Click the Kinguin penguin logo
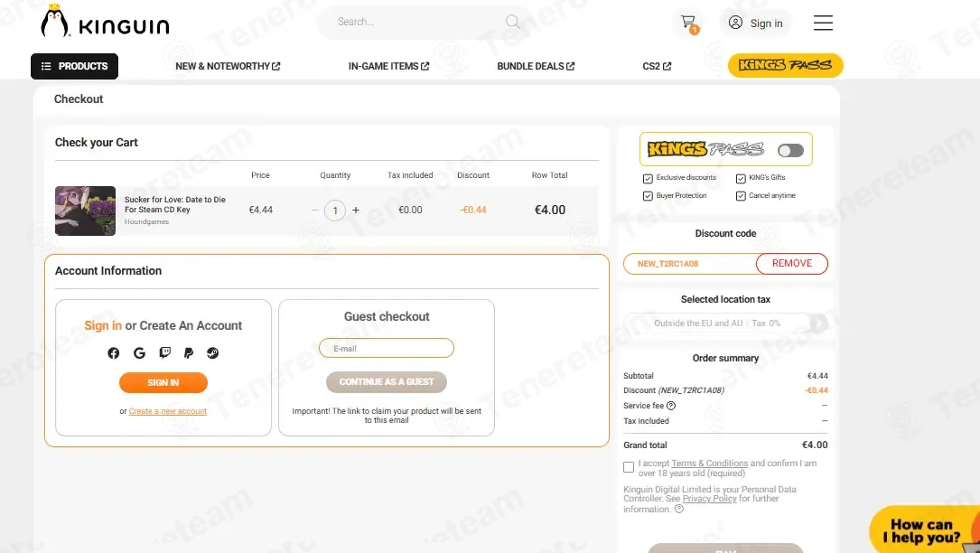This screenshot has height=553, width=980. coord(105,22)
